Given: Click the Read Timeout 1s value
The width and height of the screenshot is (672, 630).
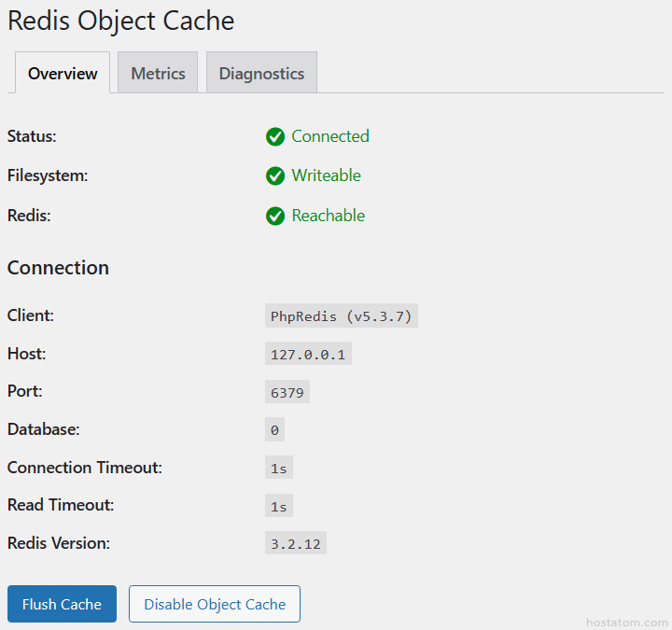Looking at the screenshot, I should [278, 506].
